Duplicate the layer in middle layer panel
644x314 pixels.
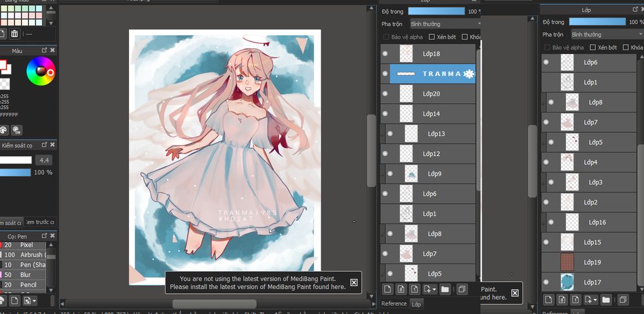[462, 289]
